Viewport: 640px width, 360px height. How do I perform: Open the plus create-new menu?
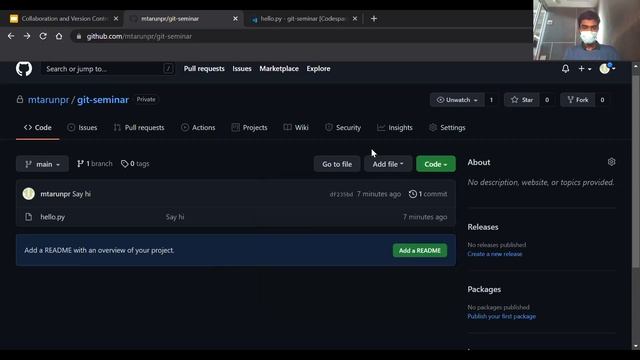pos(584,69)
